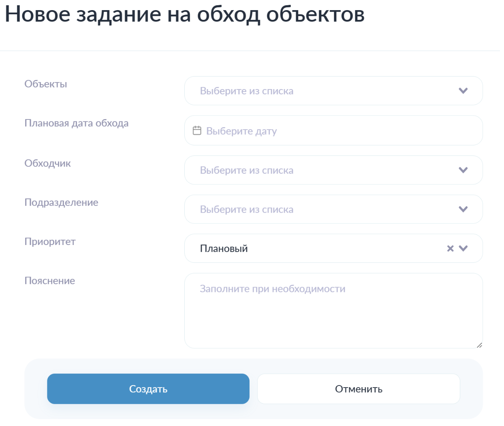Click the Обходчик field label
The image size is (504, 426).
[47, 163]
